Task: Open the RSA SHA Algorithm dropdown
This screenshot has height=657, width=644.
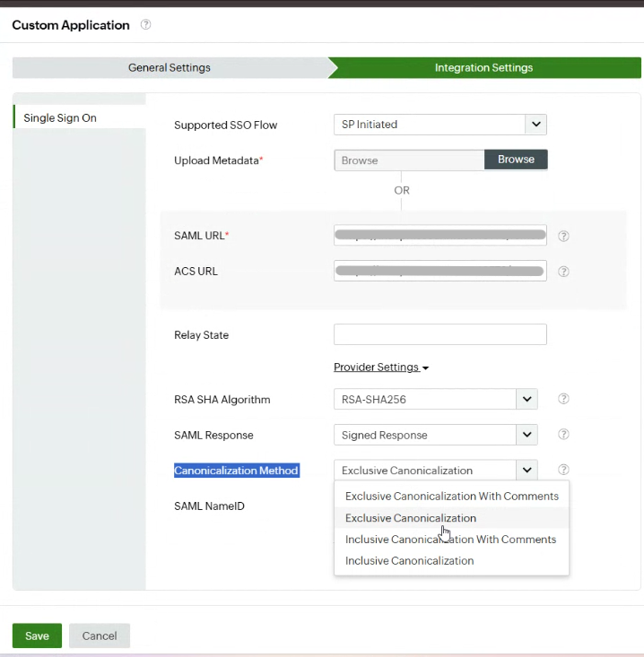Action: (527, 399)
